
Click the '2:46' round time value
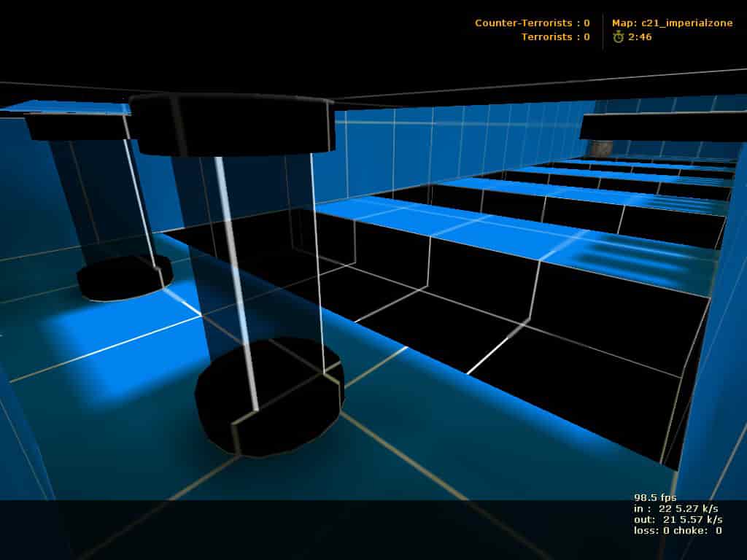point(640,36)
